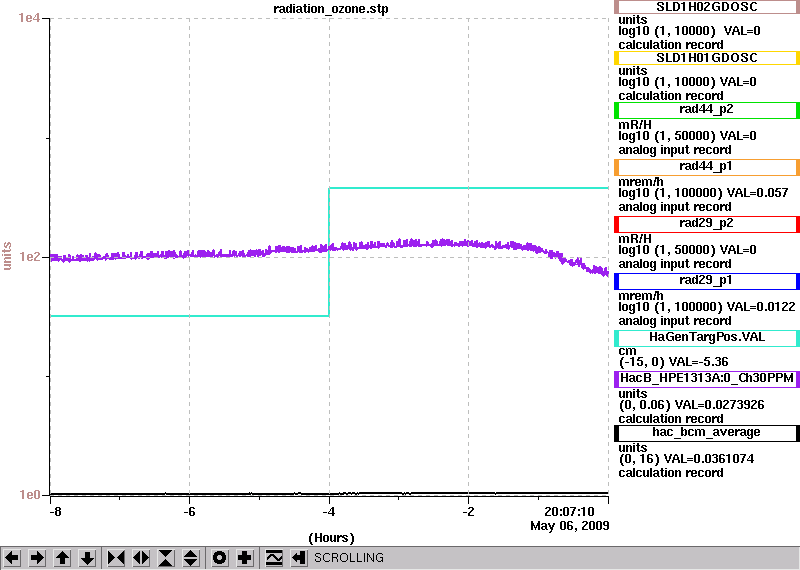The height and width of the screenshot is (570, 800).
Task: Click the SCROLLING status label
Action: (349, 558)
